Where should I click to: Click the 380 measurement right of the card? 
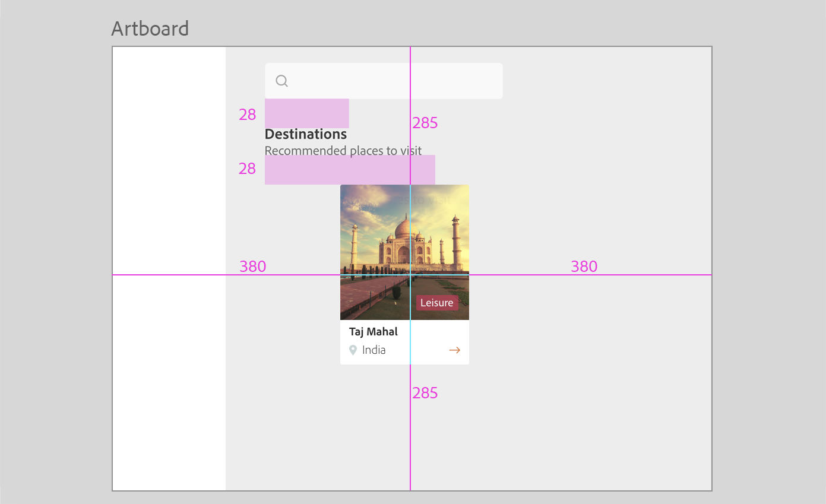tap(584, 267)
